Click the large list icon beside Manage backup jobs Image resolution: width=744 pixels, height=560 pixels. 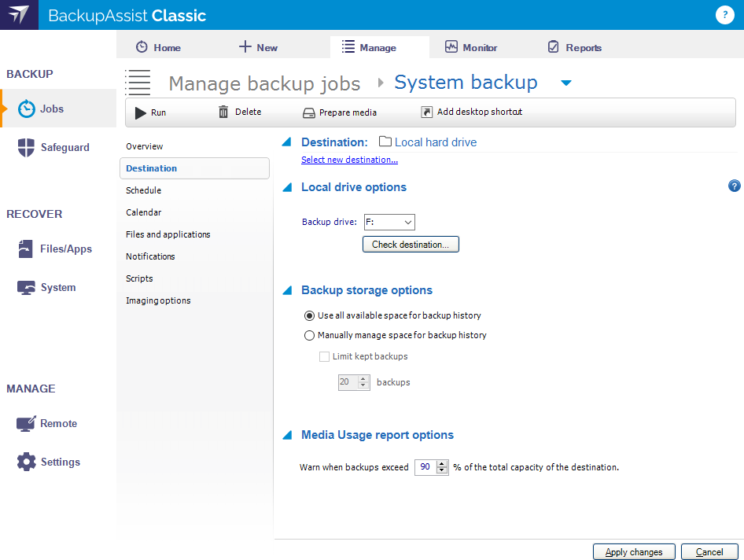pyautogui.click(x=138, y=82)
